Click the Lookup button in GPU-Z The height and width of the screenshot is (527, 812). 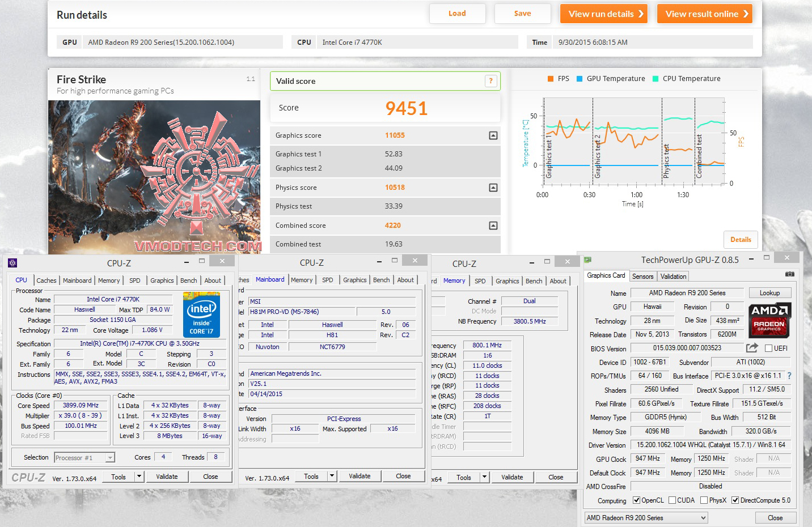click(x=769, y=293)
